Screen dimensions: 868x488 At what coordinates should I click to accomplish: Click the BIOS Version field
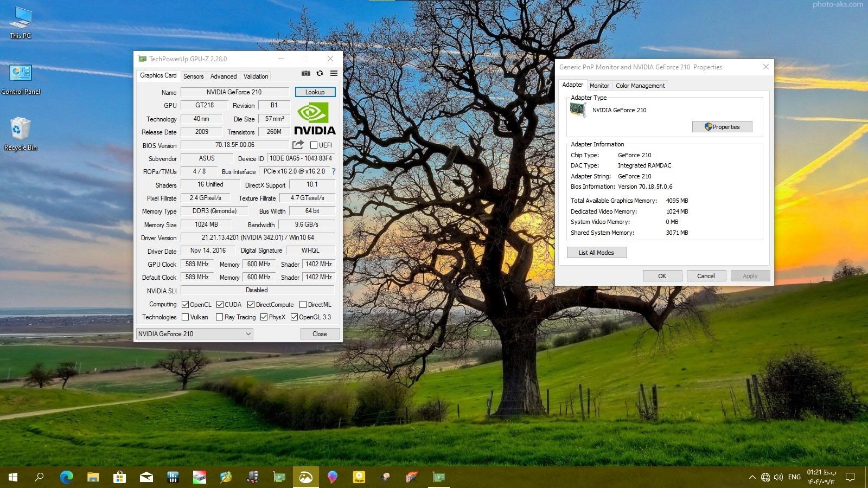point(234,145)
